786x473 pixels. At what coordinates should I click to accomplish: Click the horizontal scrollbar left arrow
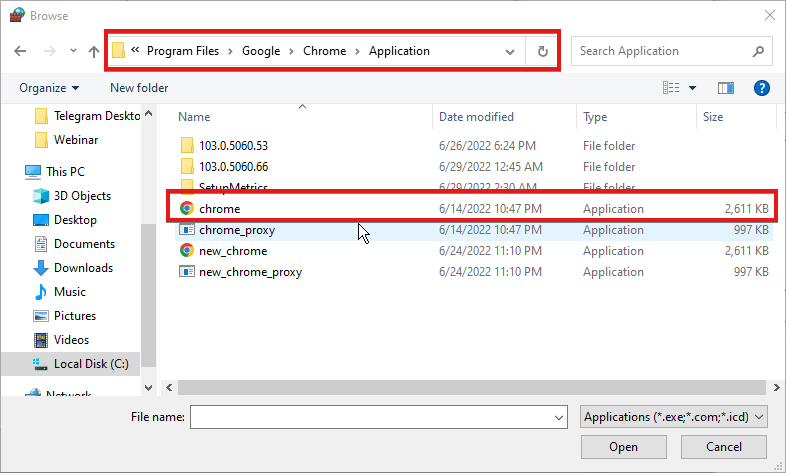(169, 387)
